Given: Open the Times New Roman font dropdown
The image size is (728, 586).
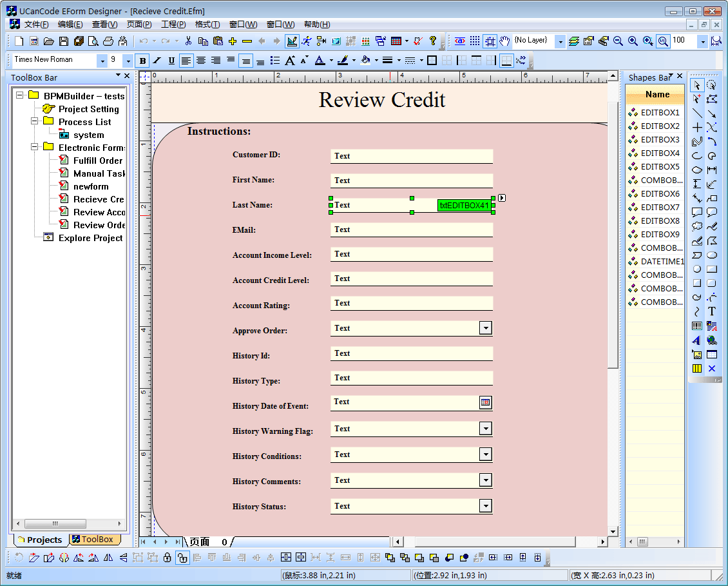Looking at the screenshot, I should click(x=102, y=61).
